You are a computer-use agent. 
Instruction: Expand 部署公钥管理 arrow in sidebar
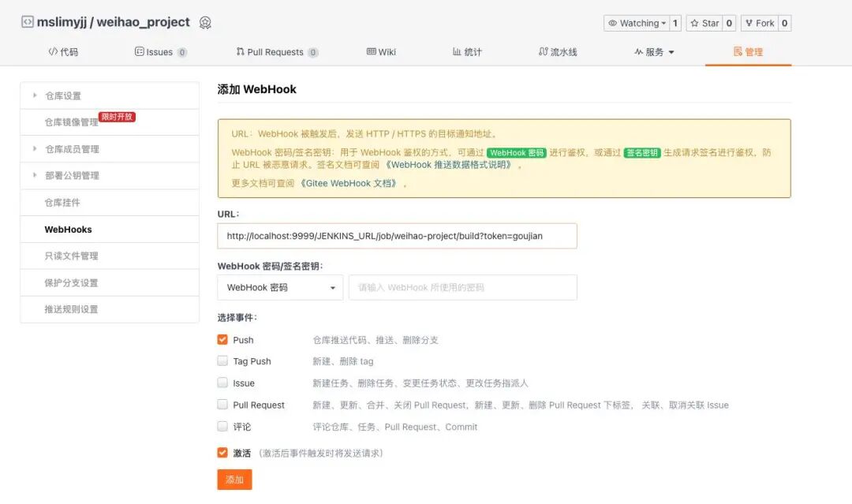[35, 175]
